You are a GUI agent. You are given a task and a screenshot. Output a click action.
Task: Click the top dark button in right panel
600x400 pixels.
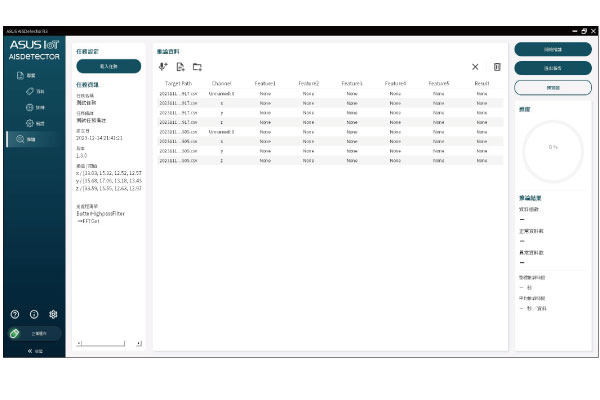coord(553,48)
